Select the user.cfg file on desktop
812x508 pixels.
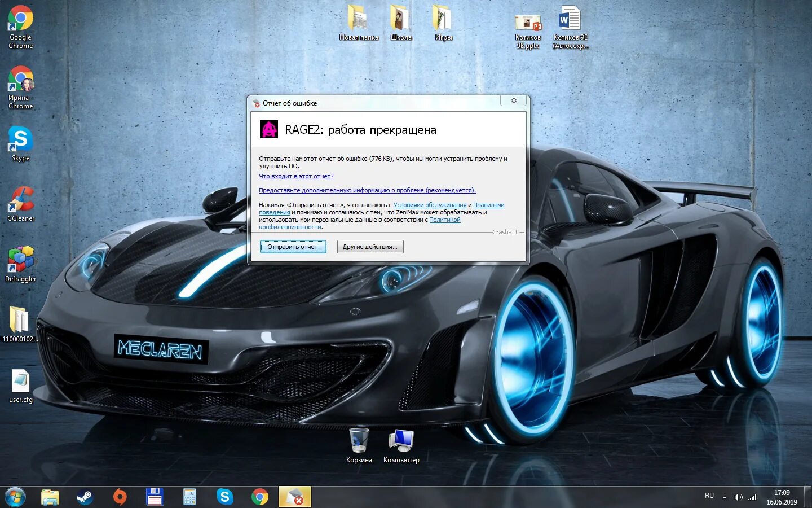click(21, 386)
